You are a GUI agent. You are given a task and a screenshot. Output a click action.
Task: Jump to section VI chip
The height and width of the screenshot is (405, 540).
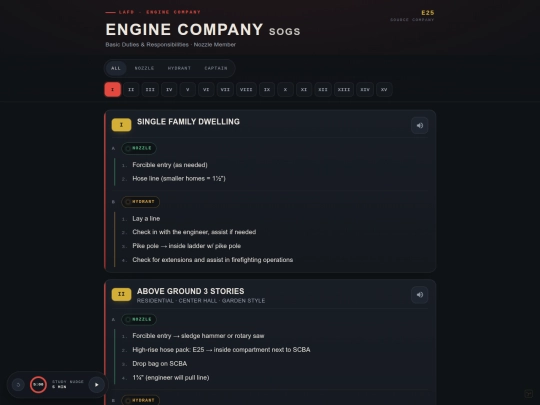pos(206,90)
